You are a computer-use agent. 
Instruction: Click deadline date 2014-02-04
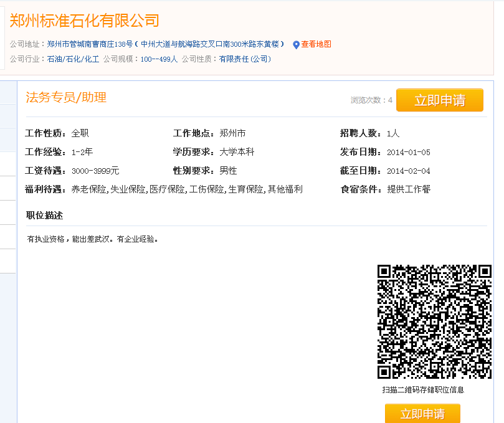click(409, 171)
